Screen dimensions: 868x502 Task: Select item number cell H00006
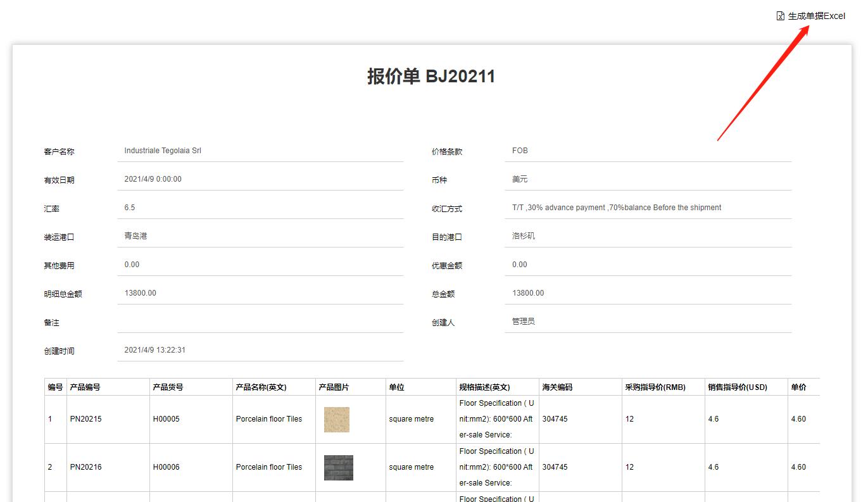coord(166,467)
